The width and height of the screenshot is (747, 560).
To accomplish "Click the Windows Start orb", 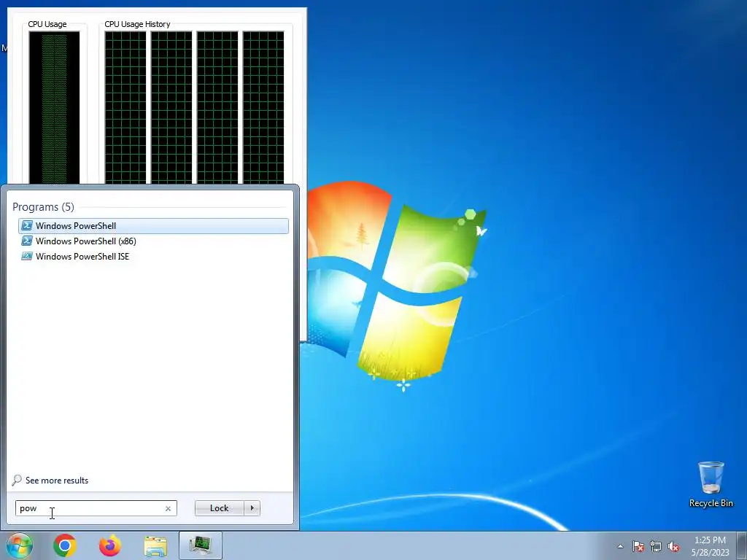I will tap(20, 545).
